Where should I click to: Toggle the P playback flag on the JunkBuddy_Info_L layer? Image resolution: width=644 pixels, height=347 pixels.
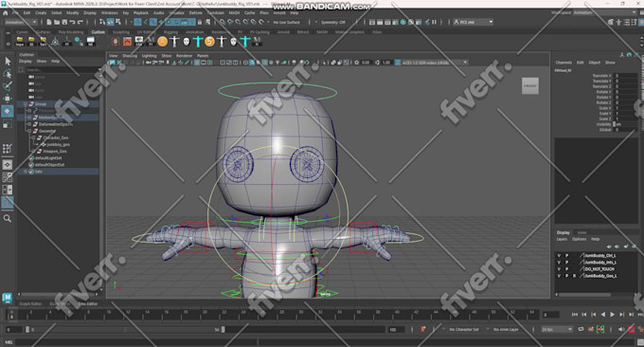[566, 263]
